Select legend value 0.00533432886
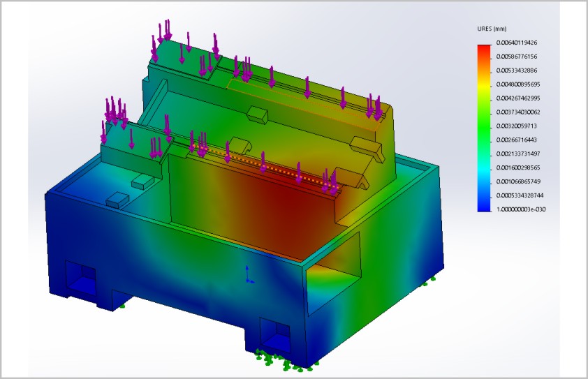Screen dimensions: 588x379 point(517,70)
